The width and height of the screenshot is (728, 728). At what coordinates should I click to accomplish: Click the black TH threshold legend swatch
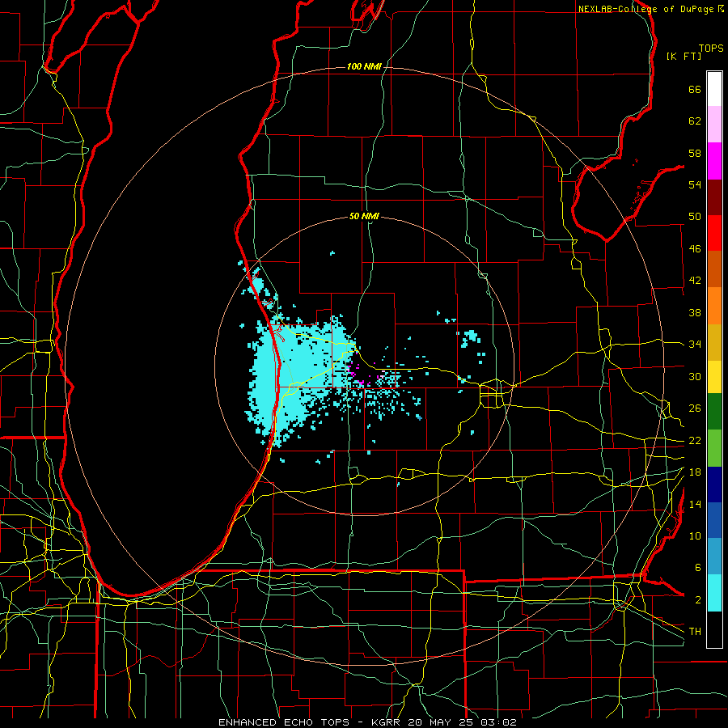click(714, 629)
